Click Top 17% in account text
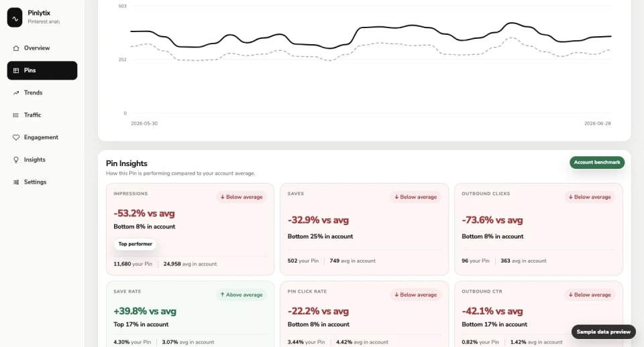 (x=141, y=324)
